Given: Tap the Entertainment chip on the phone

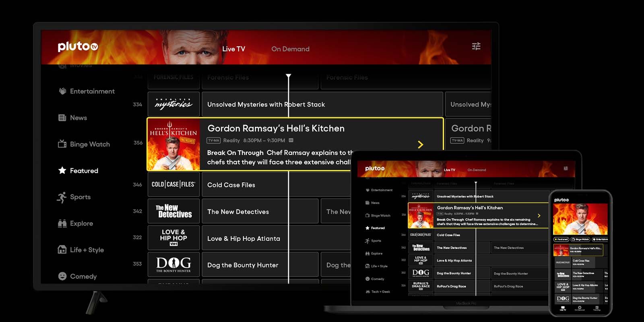Looking at the screenshot, I should [600, 239].
